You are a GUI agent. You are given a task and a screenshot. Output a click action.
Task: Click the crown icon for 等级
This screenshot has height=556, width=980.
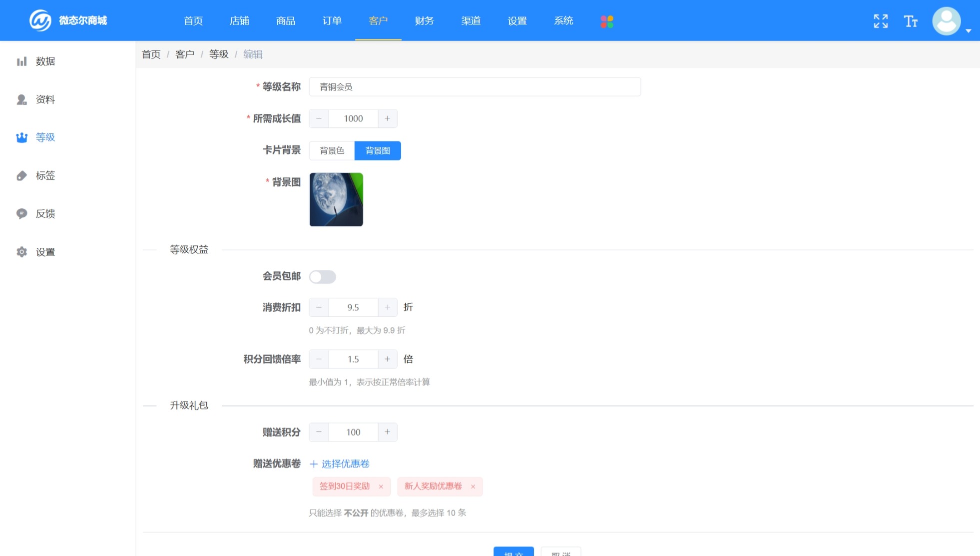21,137
